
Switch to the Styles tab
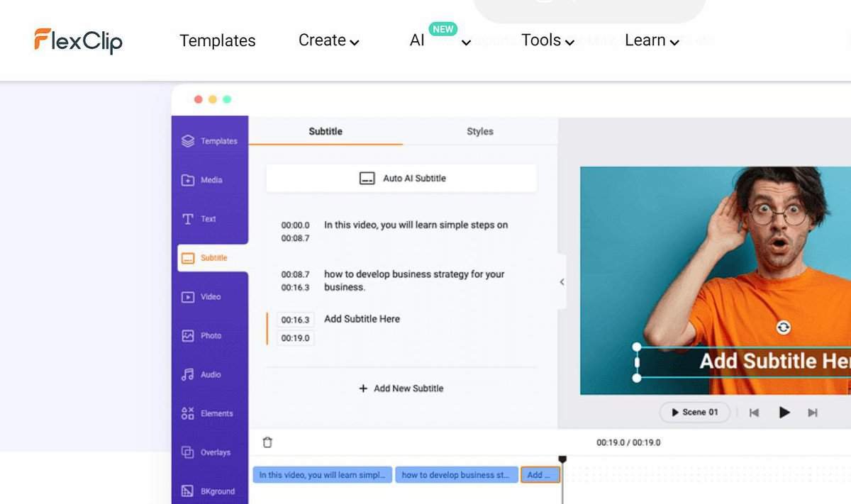[480, 131]
